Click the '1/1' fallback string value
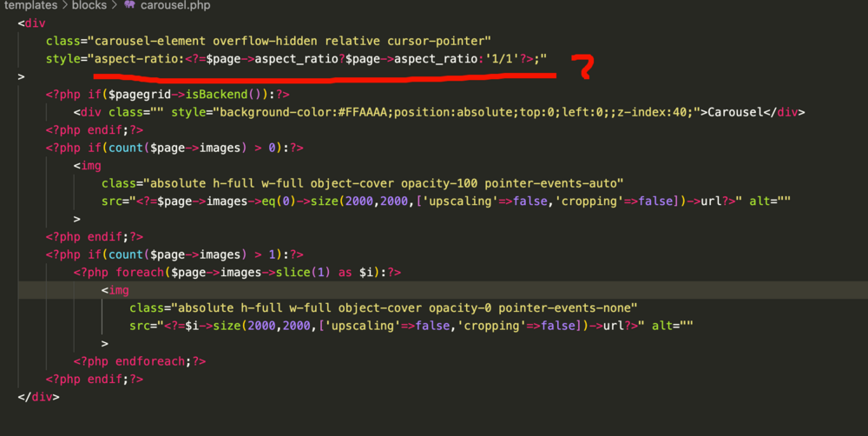The height and width of the screenshot is (436, 868). click(x=503, y=59)
